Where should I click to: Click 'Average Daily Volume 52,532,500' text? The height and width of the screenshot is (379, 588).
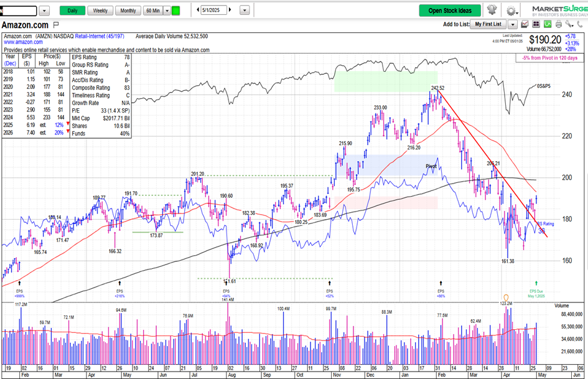(x=171, y=36)
